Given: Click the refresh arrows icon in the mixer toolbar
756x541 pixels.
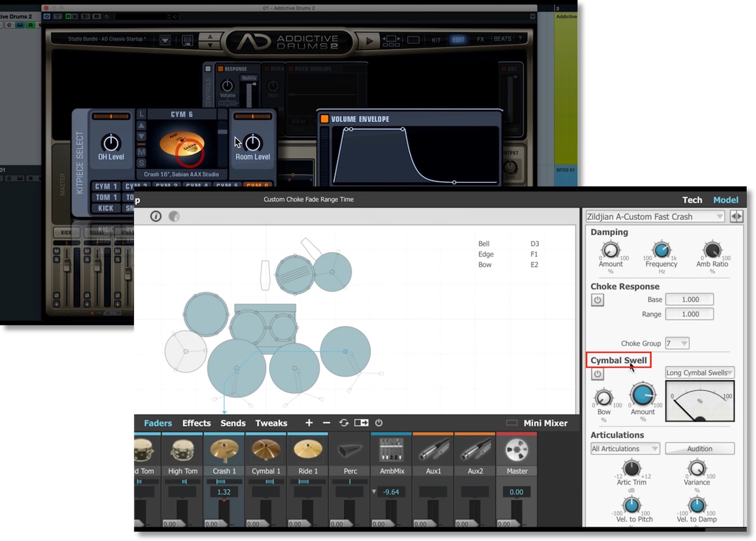Looking at the screenshot, I should coord(343,423).
